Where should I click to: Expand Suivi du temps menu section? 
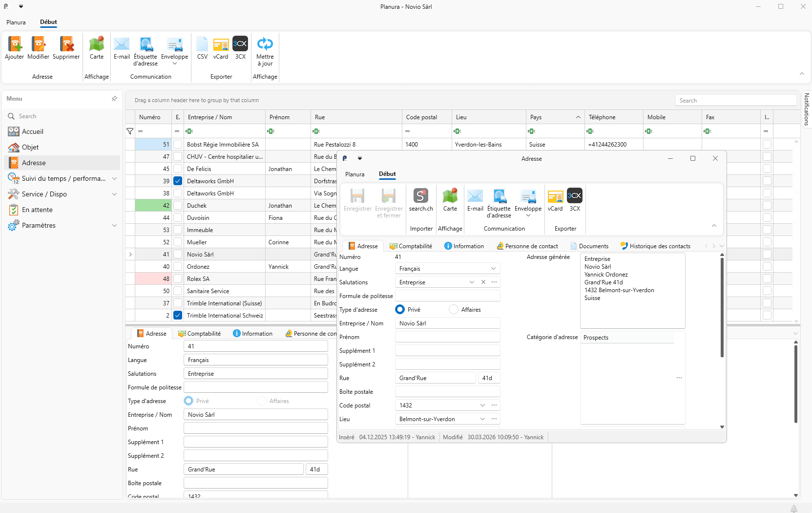(x=114, y=178)
